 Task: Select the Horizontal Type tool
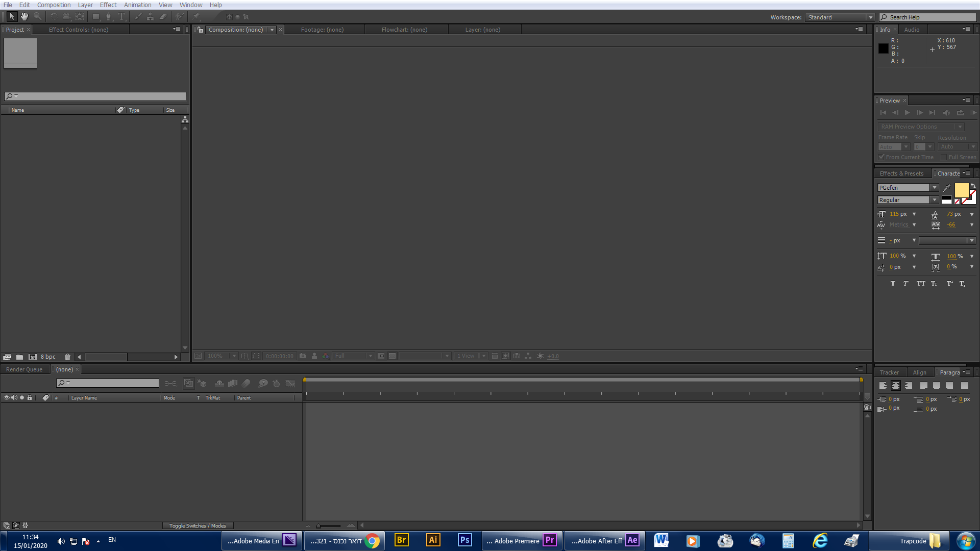click(x=121, y=17)
